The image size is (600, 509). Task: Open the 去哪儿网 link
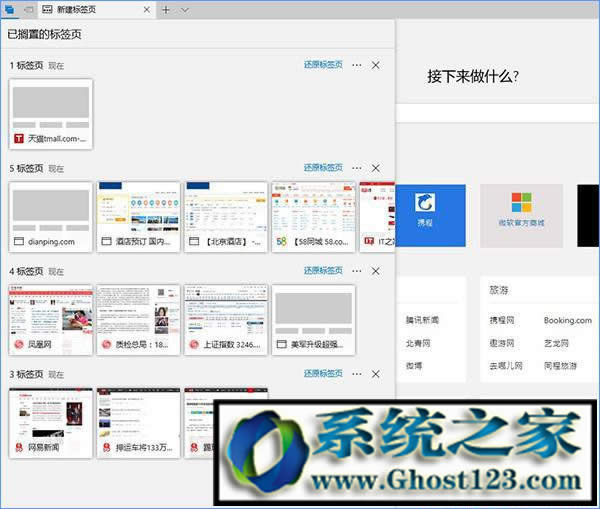point(506,366)
